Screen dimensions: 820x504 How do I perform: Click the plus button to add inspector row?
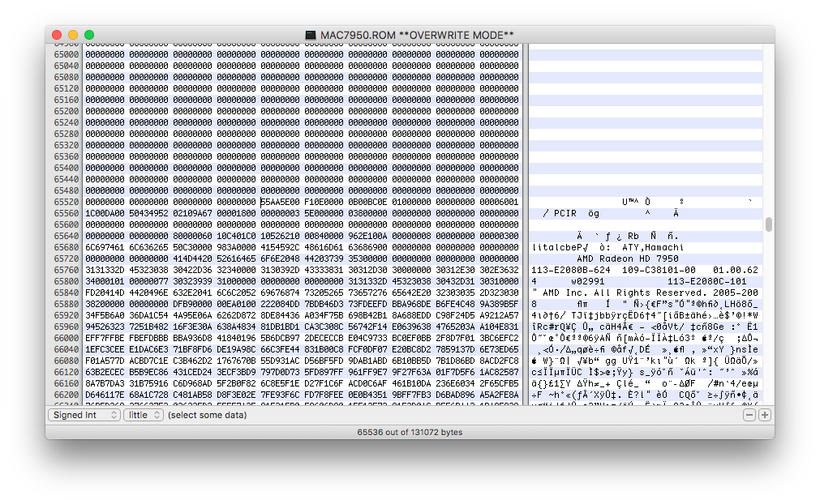(x=765, y=415)
